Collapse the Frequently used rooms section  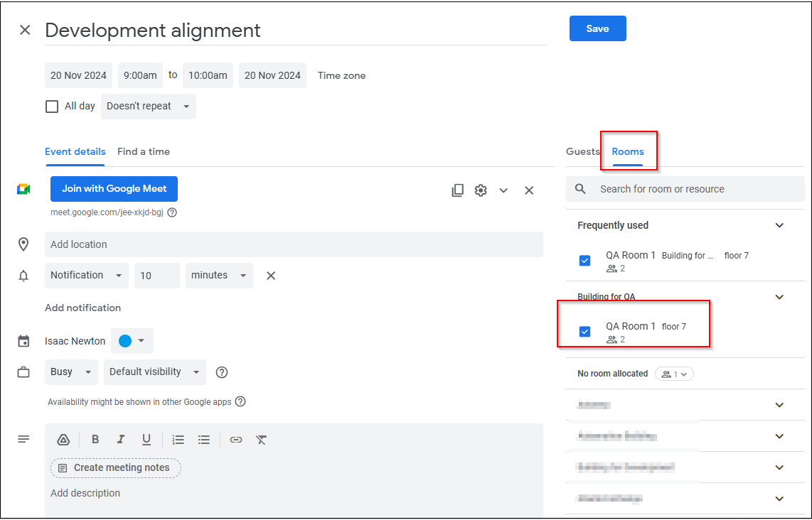click(x=779, y=226)
